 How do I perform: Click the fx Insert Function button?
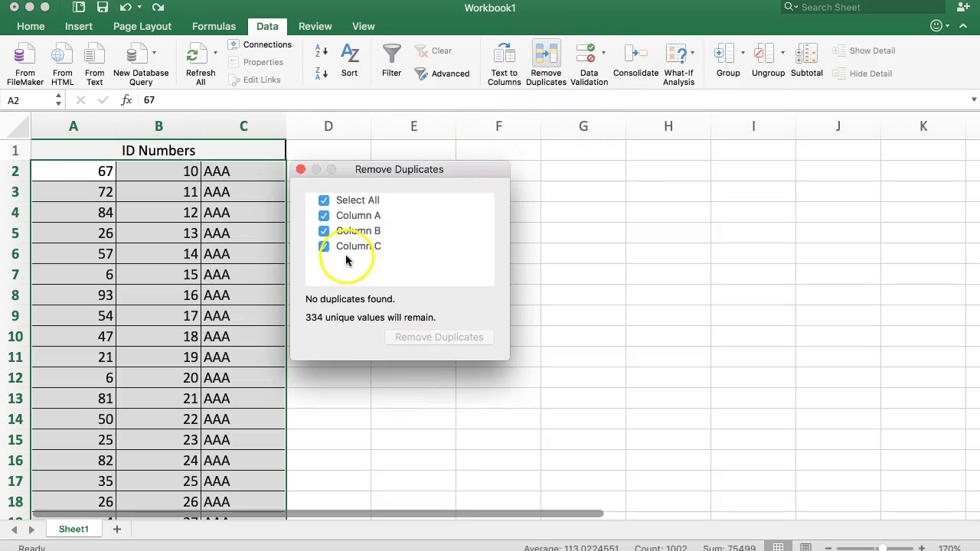click(x=127, y=100)
